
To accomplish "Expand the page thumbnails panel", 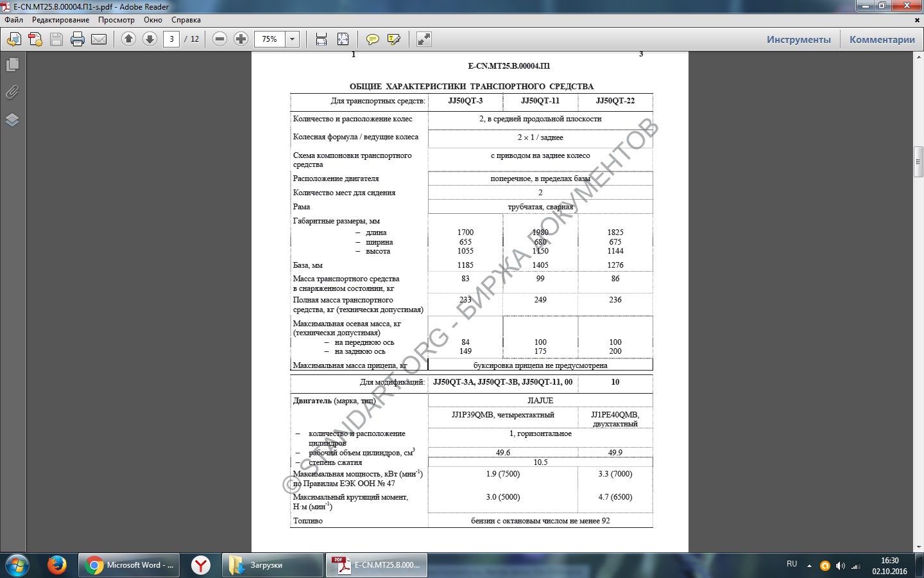I will (12, 65).
